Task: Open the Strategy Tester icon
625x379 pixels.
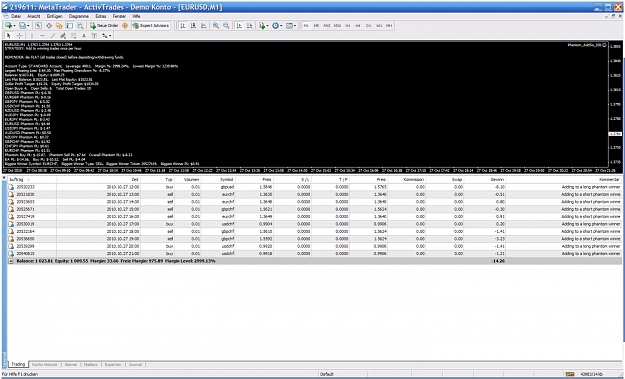Action: [80, 26]
